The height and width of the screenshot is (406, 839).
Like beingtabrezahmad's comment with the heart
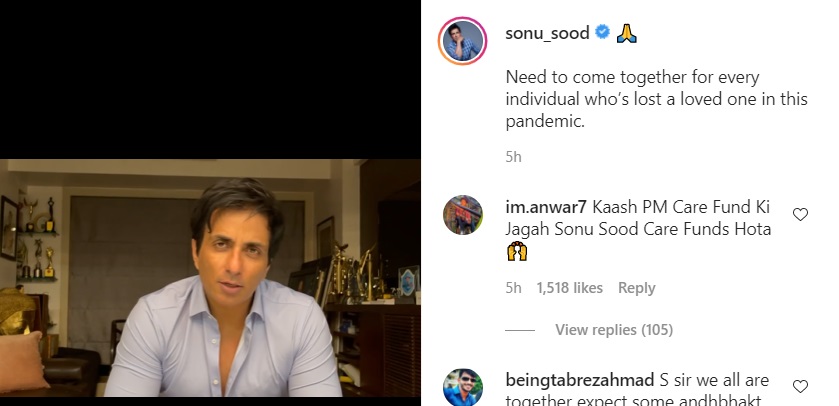tap(800, 386)
